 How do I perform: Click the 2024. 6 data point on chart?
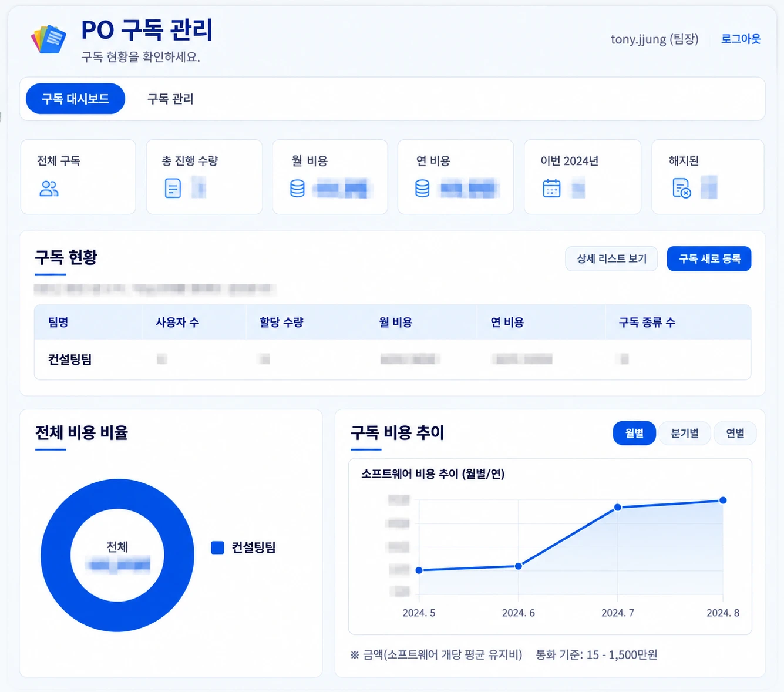coord(518,566)
